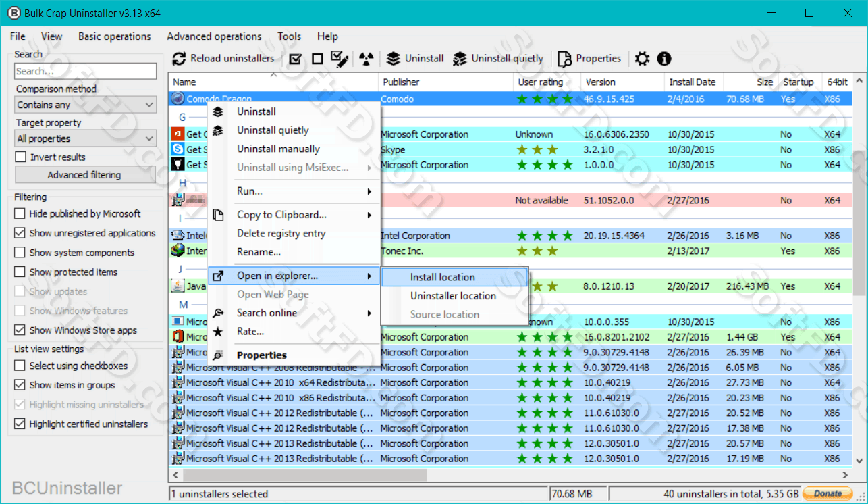Click the Properties icon in context menu
Viewport: 868px width, 504px height.
pos(218,355)
